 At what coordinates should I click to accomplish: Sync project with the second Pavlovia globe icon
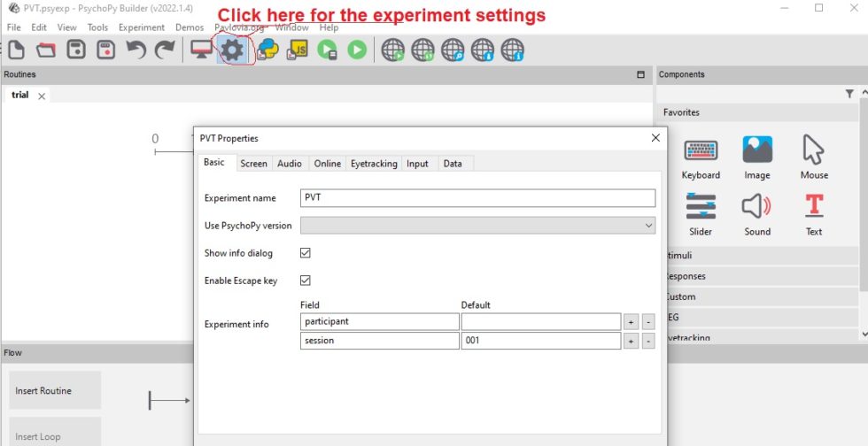[423, 50]
